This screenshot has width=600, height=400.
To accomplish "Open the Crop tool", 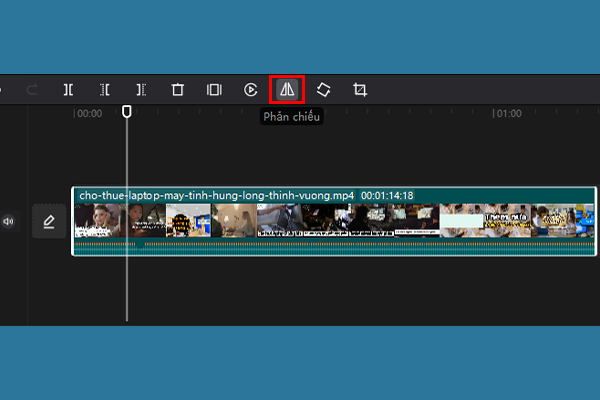I will pyautogui.click(x=360, y=90).
